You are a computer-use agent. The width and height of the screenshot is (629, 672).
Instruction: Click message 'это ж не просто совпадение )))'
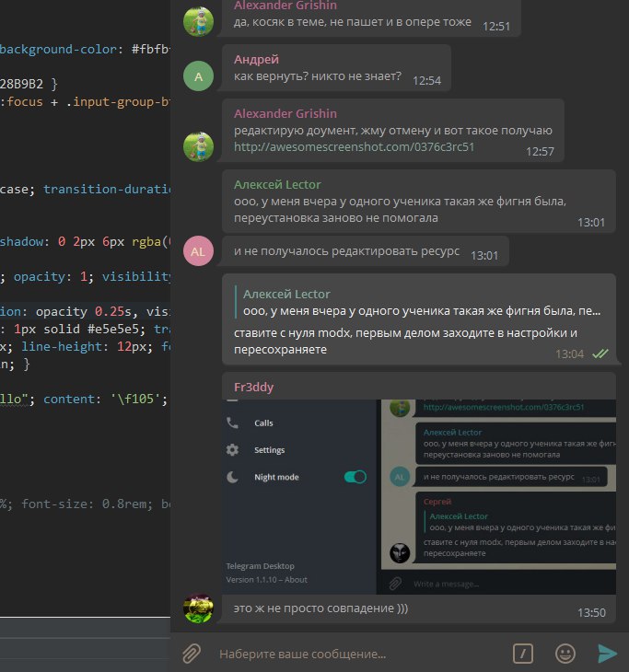(320, 608)
